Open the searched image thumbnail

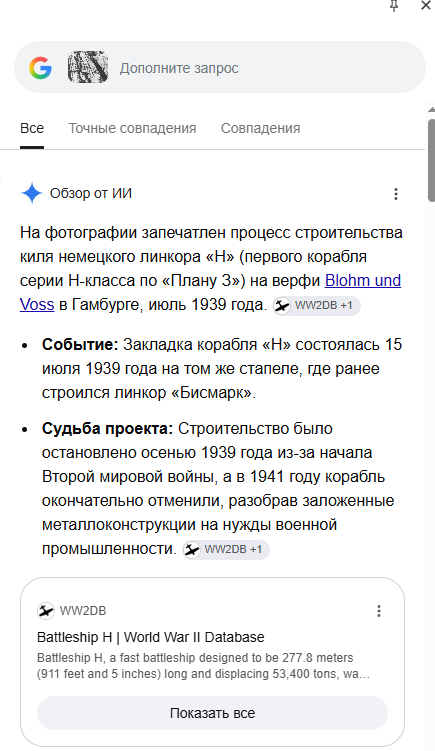click(x=88, y=67)
